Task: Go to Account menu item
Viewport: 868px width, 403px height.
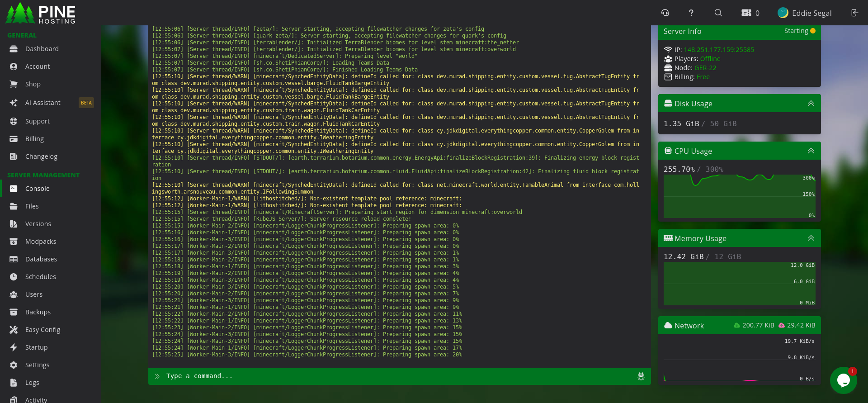Action: click(x=38, y=66)
